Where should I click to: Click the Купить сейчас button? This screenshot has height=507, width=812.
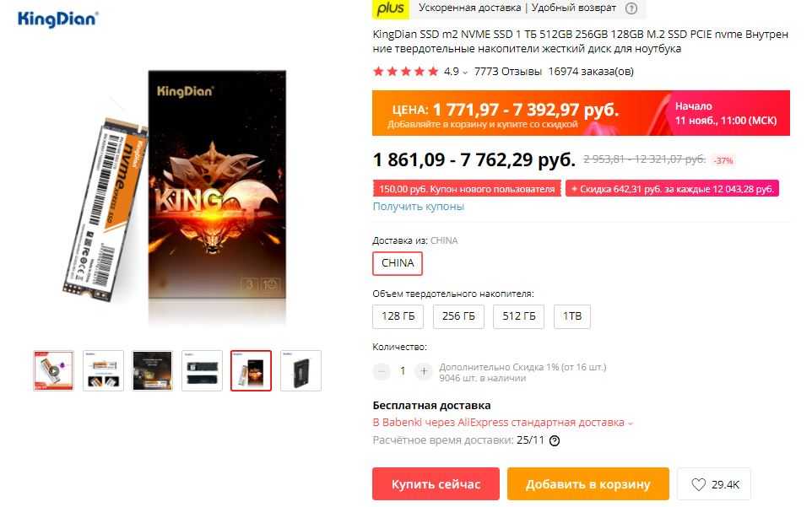click(x=436, y=484)
